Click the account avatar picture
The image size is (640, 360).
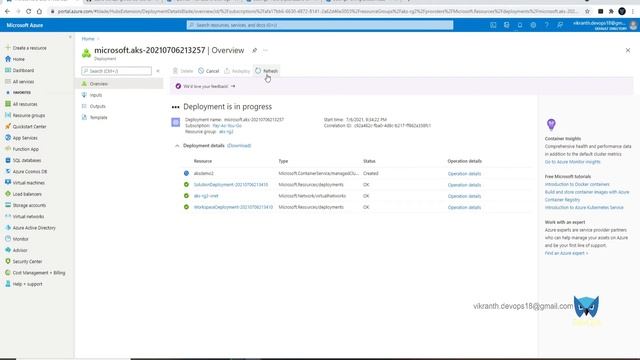click(633, 25)
